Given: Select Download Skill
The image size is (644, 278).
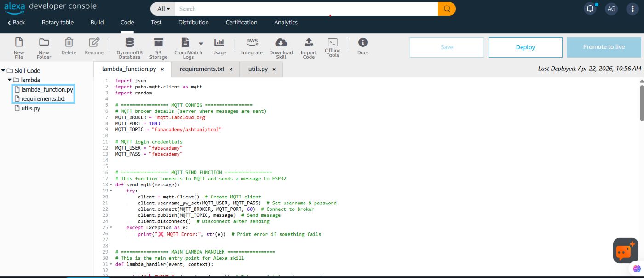Looking at the screenshot, I should [x=281, y=48].
